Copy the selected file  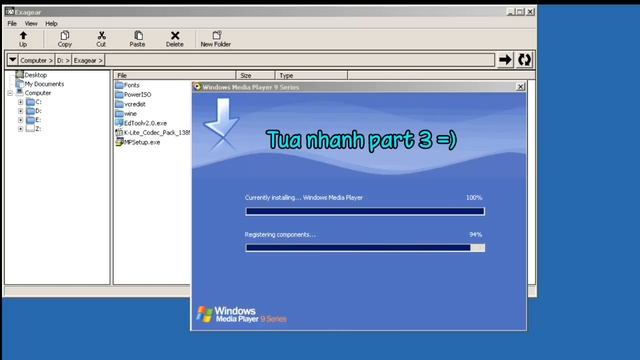point(64,39)
